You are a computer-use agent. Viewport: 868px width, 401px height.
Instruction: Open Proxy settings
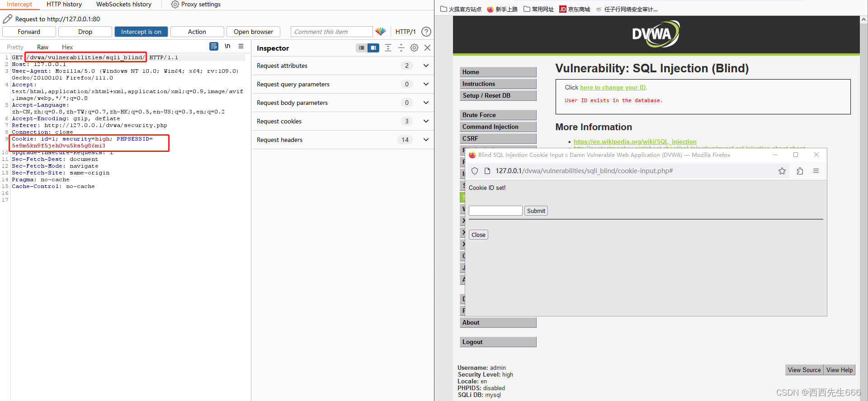coord(196,4)
